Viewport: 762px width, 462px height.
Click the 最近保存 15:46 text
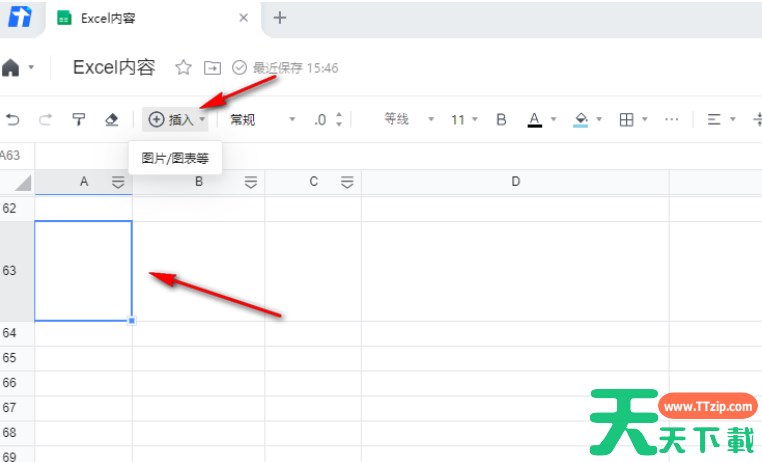point(295,68)
